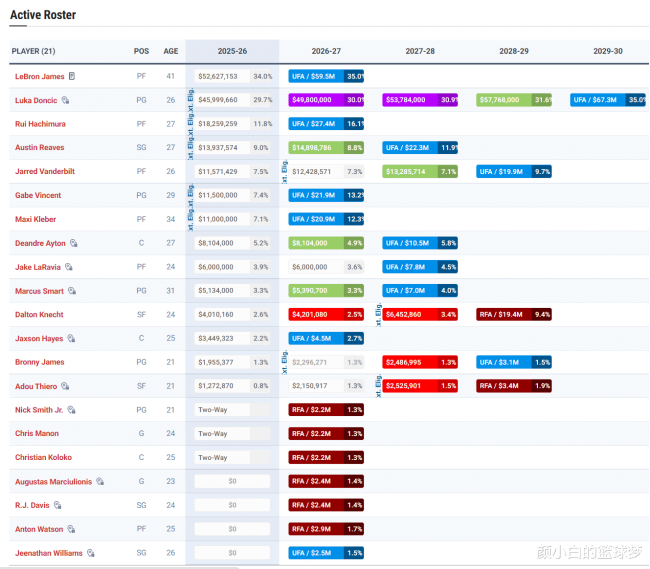Open Austin Reaves player page

pos(41,148)
